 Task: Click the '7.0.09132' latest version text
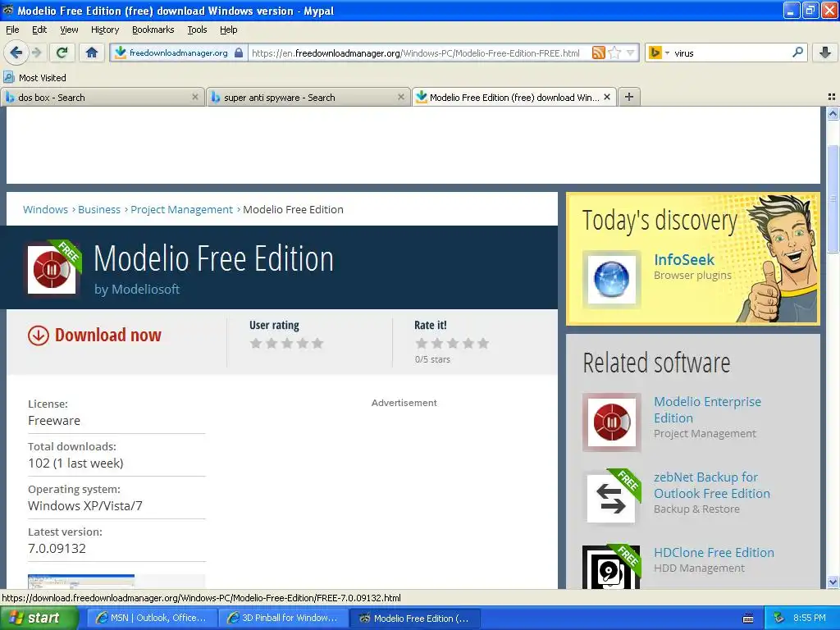(57, 549)
